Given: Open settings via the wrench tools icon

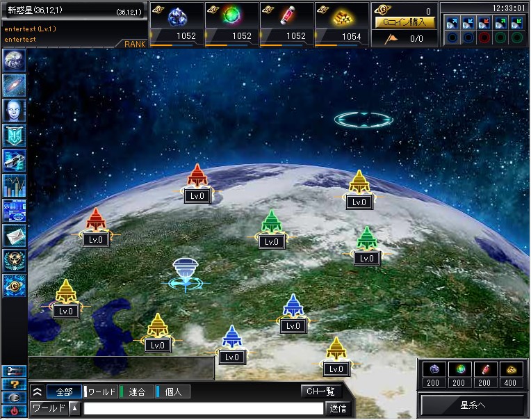Looking at the screenshot, I should (14, 371).
